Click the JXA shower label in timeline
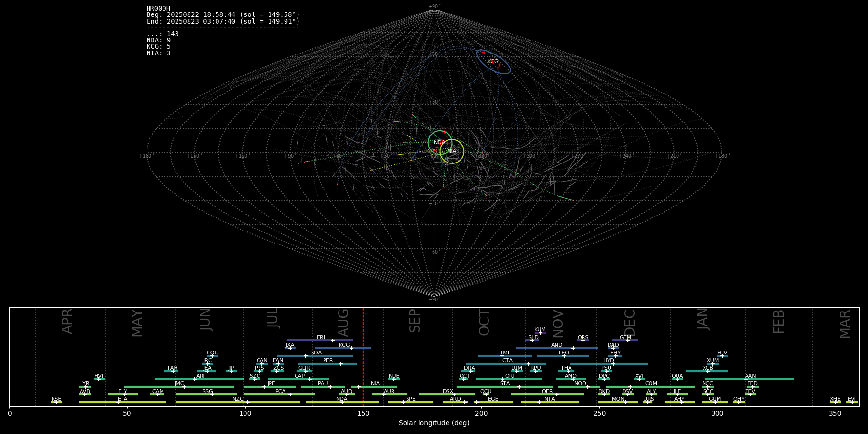This screenshot has width=868, height=434. 290,345
